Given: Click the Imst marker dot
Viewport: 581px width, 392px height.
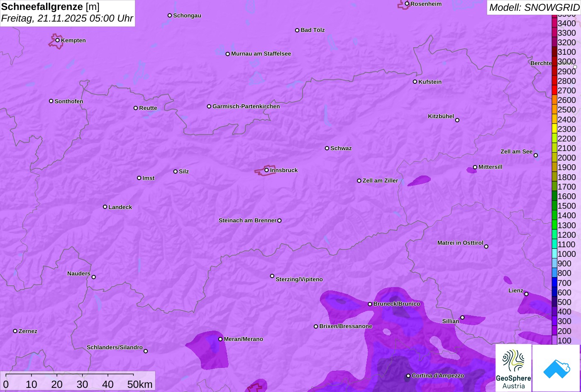Looking at the screenshot, I should [x=139, y=178].
